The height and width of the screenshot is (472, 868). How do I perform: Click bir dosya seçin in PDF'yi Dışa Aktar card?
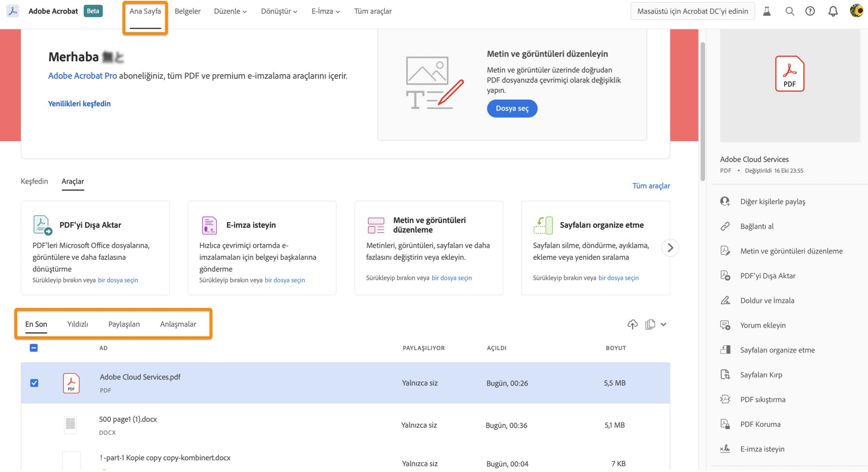(x=118, y=281)
